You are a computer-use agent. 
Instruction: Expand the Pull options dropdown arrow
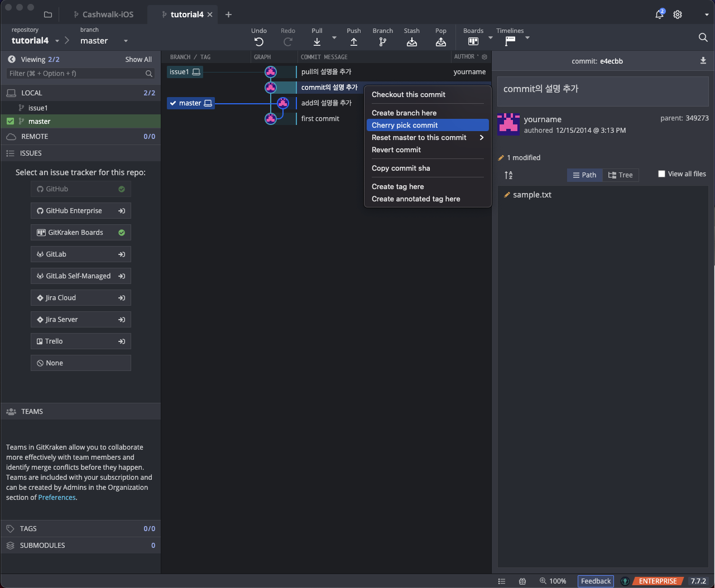(x=334, y=38)
